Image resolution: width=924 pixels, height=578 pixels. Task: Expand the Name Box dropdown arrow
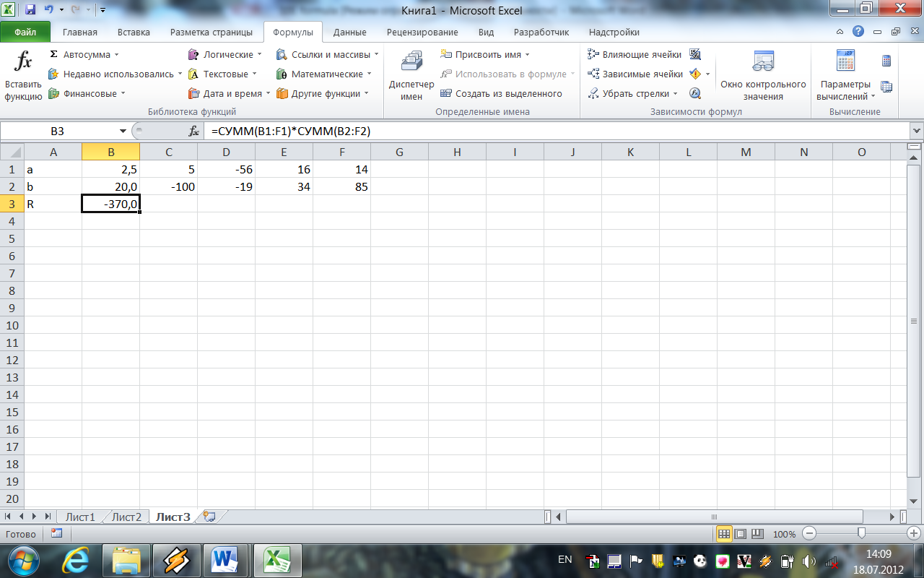(123, 131)
